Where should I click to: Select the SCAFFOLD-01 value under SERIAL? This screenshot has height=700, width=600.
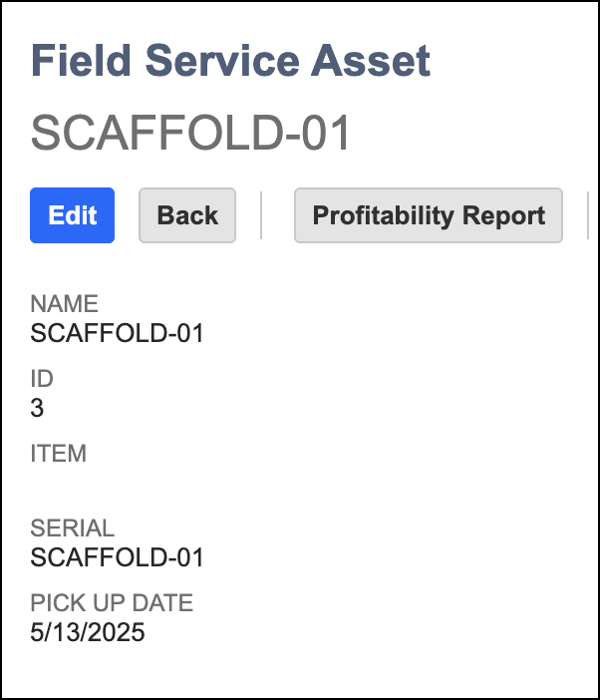coord(118,557)
